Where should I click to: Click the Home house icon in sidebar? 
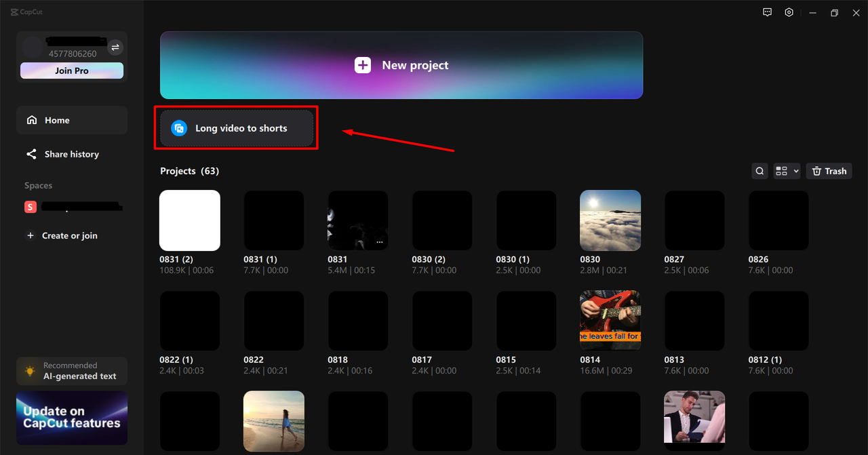31,120
